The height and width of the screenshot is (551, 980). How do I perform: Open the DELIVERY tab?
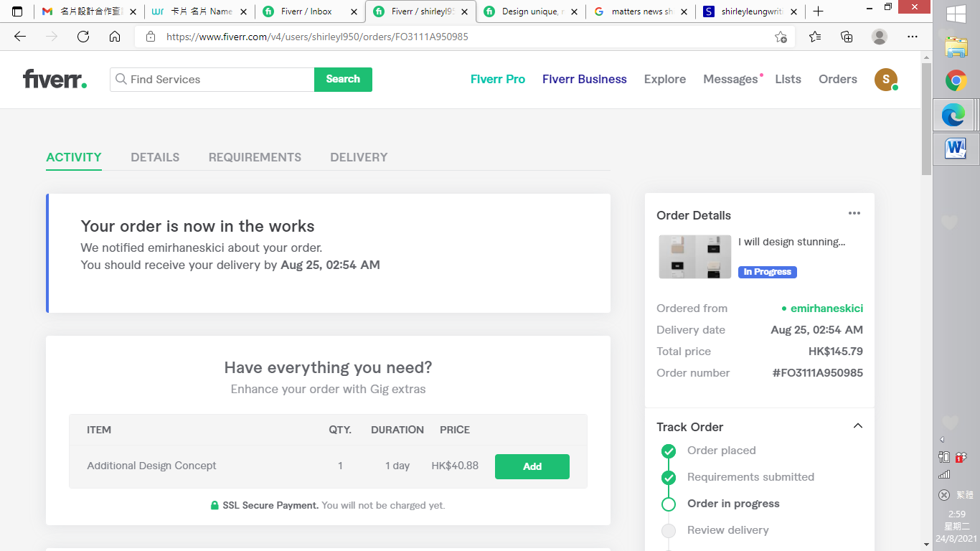pos(359,157)
